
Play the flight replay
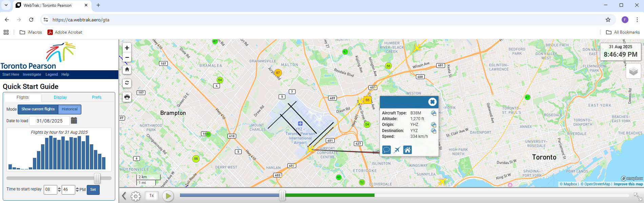tap(168, 196)
